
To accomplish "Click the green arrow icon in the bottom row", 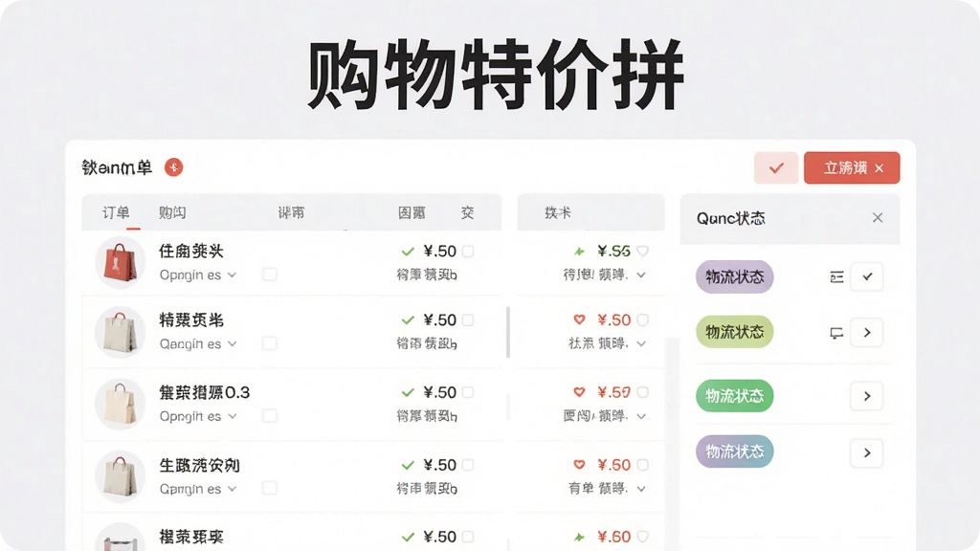I will click(x=579, y=537).
